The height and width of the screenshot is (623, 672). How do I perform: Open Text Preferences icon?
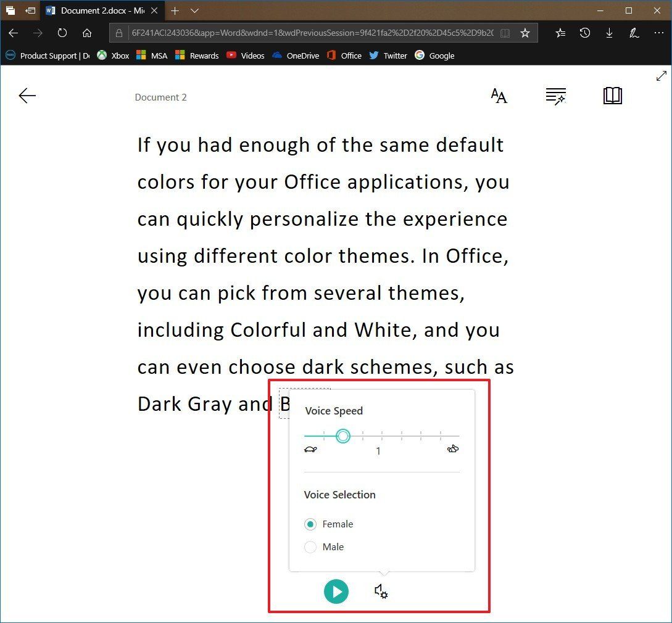coord(499,96)
